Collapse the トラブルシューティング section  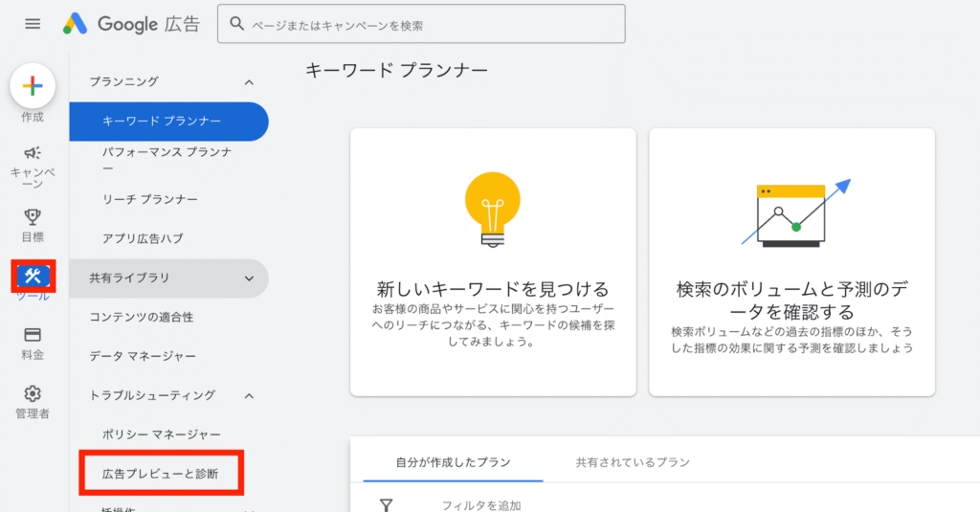pos(249,395)
